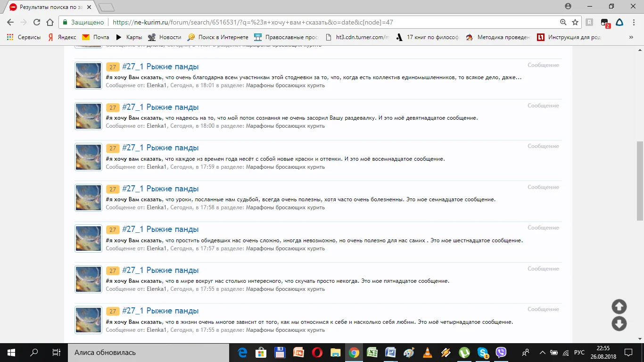Open the Chrome user profile icon
644x362 pixels.
click(568, 6)
